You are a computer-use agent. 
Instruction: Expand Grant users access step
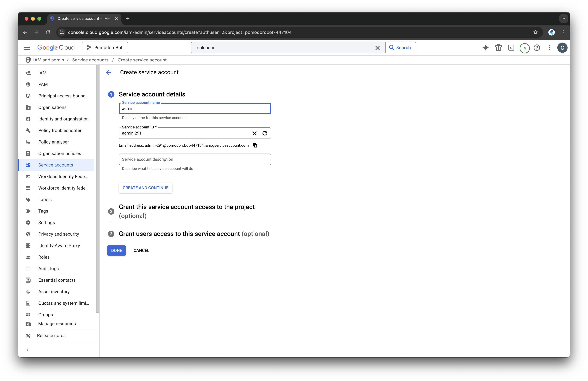[194, 234]
